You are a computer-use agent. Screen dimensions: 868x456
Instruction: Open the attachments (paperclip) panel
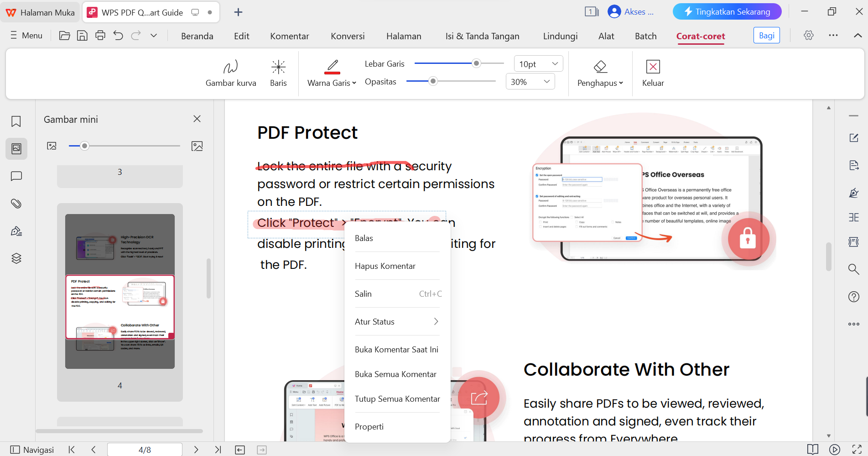(x=16, y=204)
